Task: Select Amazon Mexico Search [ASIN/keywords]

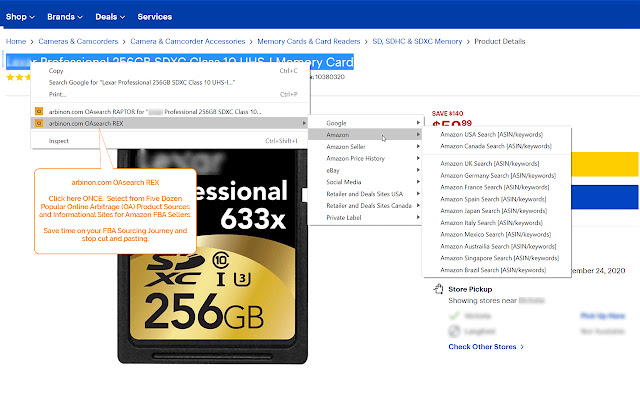Action: [496, 235]
